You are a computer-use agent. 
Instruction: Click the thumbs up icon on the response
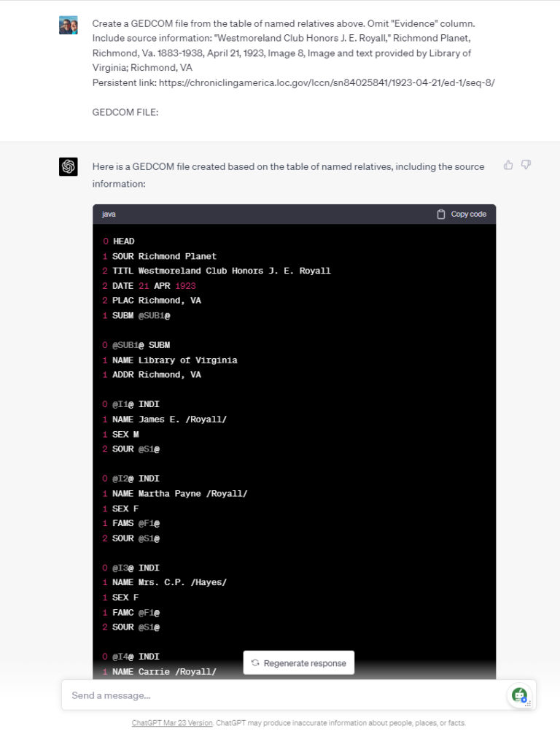pyautogui.click(x=508, y=165)
